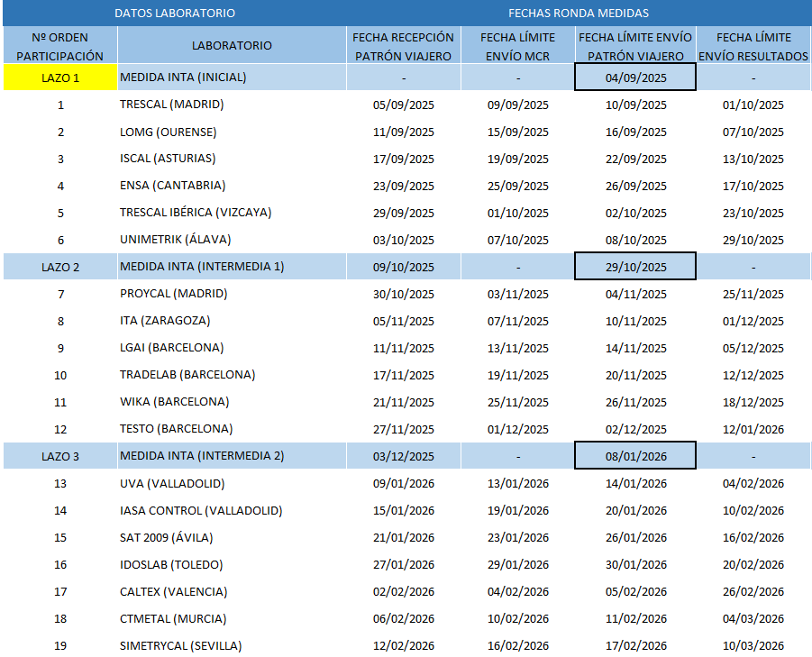Click the outlined 04/09/2025 cell
This screenshot has width=812, height=657.
pos(635,78)
